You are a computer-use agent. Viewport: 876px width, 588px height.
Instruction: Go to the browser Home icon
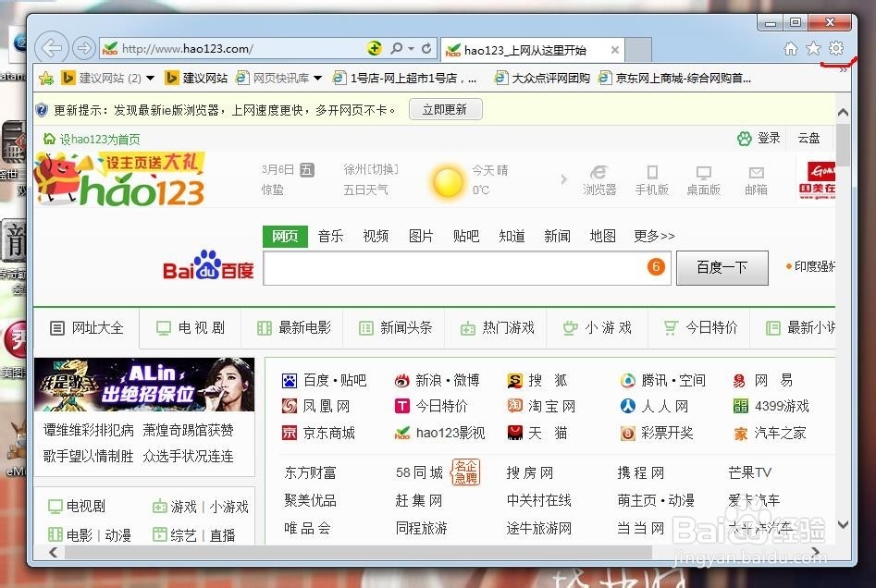[791, 49]
